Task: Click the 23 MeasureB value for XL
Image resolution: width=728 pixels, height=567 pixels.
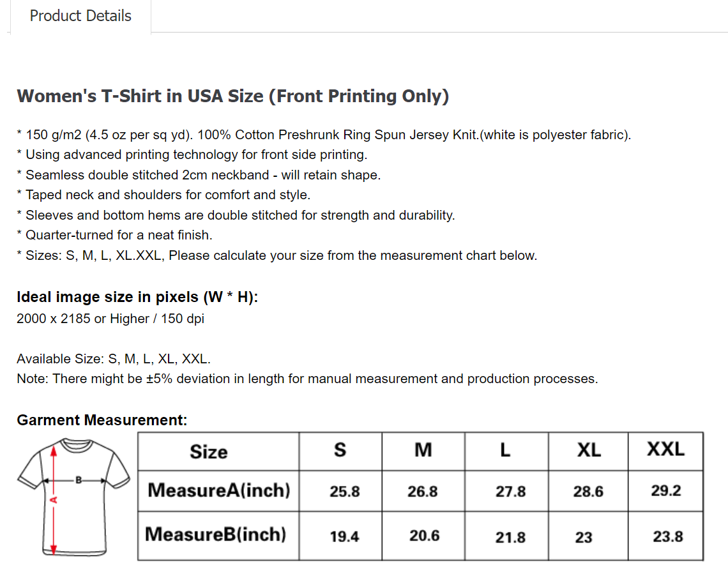Action: (584, 538)
